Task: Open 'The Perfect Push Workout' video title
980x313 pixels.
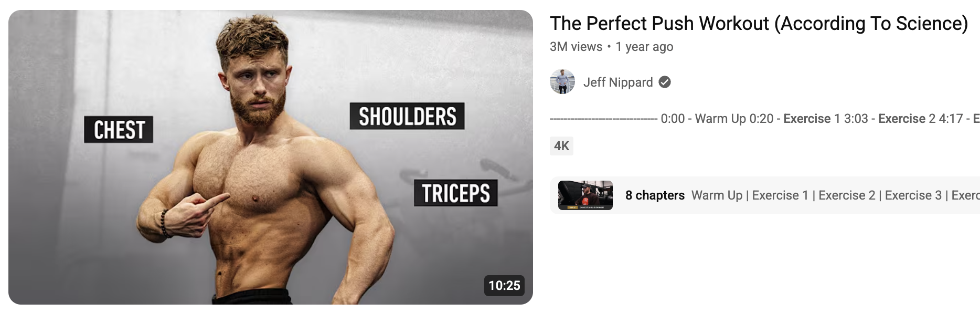Action: pos(759,23)
